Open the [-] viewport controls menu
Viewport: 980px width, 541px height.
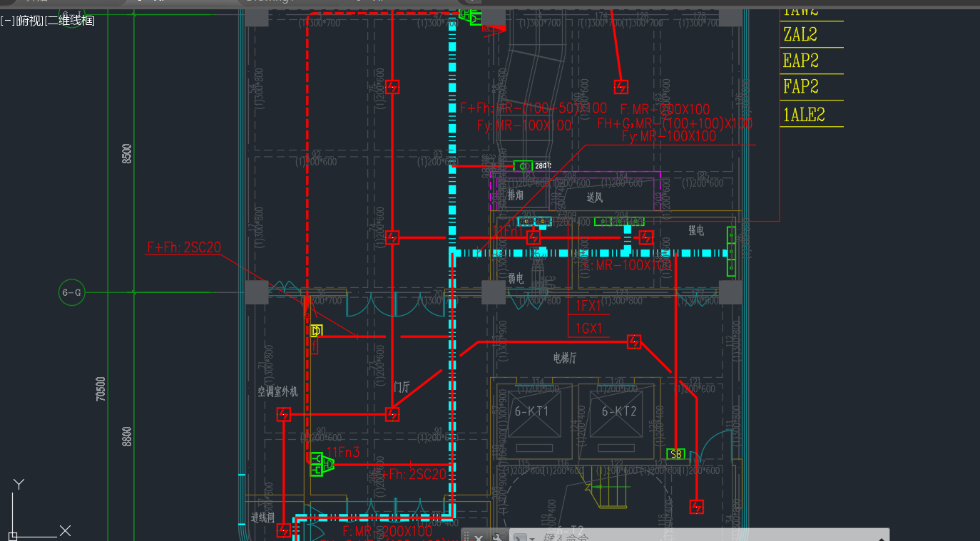(6, 21)
